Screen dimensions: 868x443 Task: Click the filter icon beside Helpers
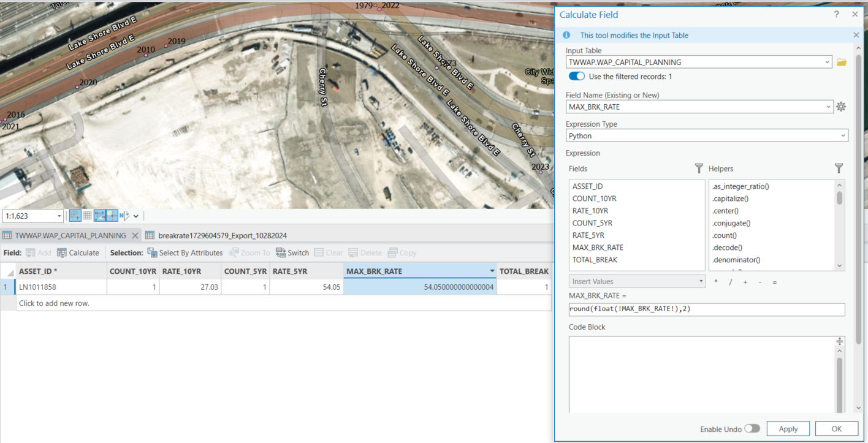pos(839,168)
